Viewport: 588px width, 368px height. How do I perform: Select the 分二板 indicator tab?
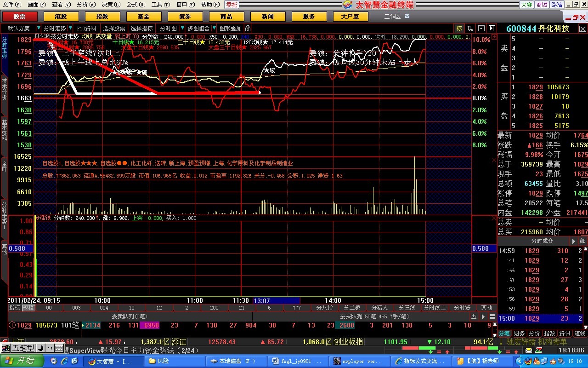coord(353,308)
